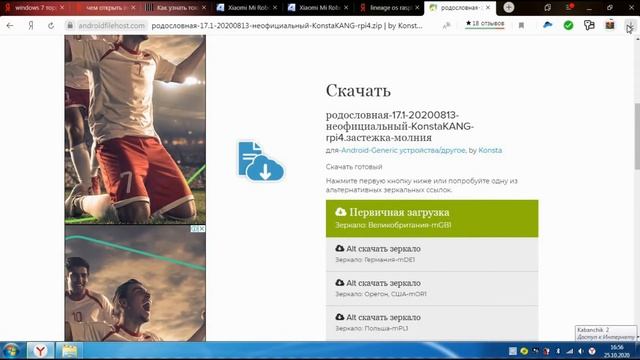Viewport: 640px width, 360px height.
Task: Click the blue cloud extension icon
Action: 548,25
